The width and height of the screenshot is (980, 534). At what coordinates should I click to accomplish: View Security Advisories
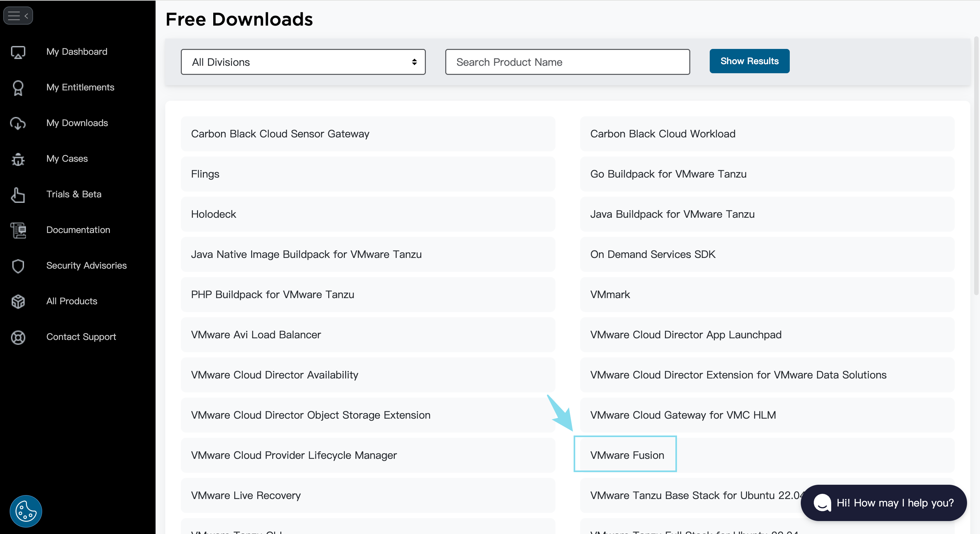(86, 265)
